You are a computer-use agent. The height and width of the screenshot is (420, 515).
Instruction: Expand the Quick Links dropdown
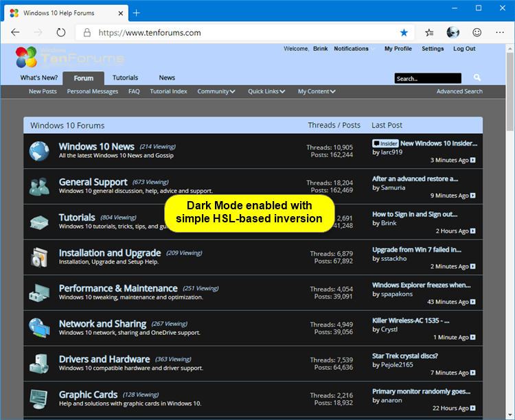coord(266,91)
